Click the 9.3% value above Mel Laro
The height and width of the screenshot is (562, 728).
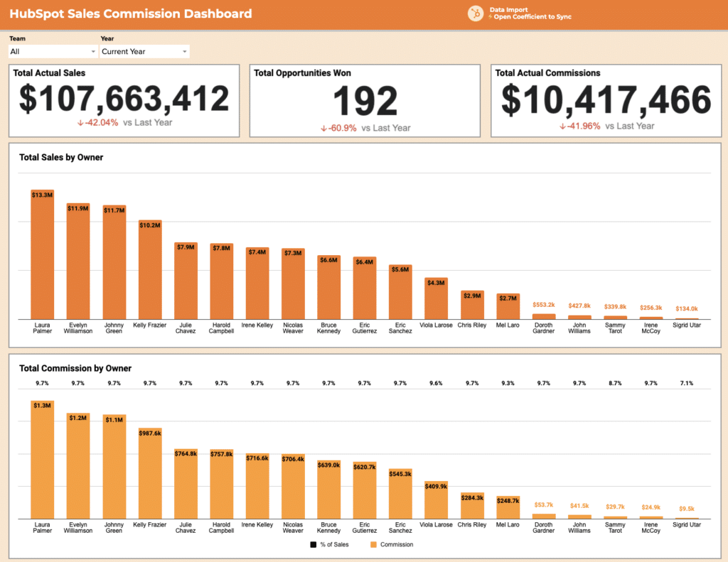(508, 384)
